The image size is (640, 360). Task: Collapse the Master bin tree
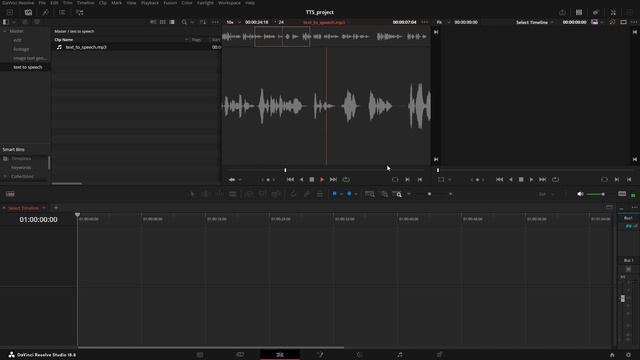coord(5,31)
